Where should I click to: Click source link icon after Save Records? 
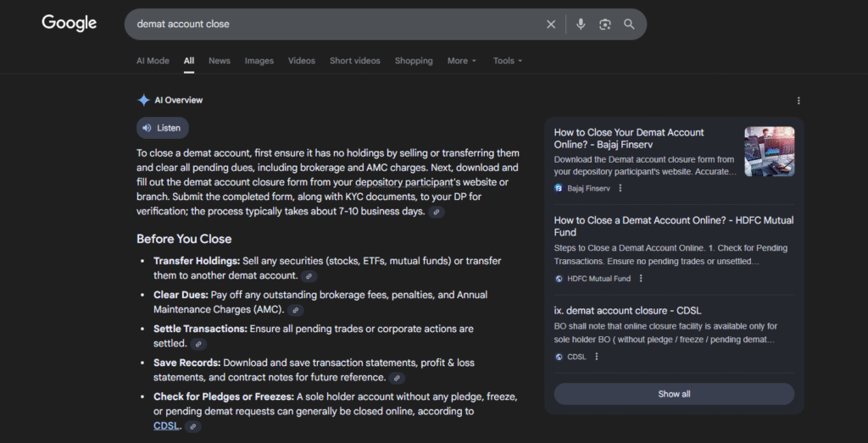(398, 378)
